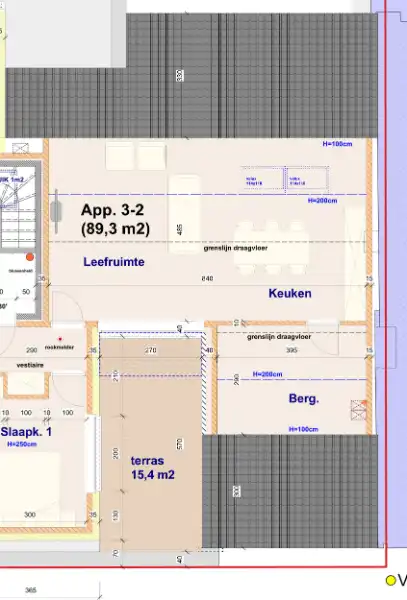Click the "Berg." storage room label
This screenshot has width=407, height=600.
click(304, 399)
